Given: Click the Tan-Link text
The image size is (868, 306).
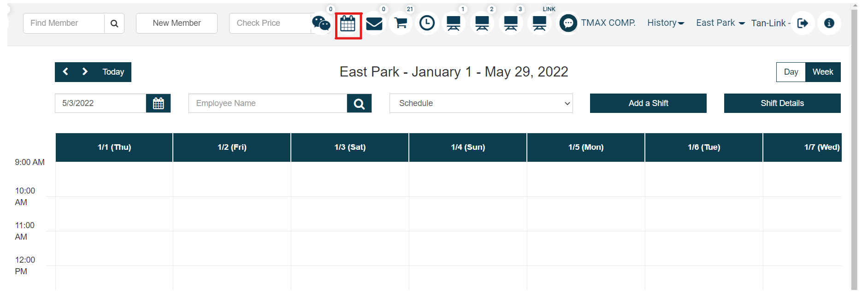Looking at the screenshot, I should [x=771, y=23].
